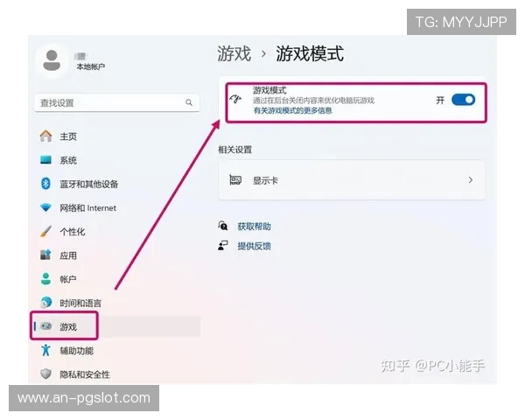Screen dimensions: 525x420
Task: Click the 时间和语言 globe icon
Action: click(x=45, y=303)
